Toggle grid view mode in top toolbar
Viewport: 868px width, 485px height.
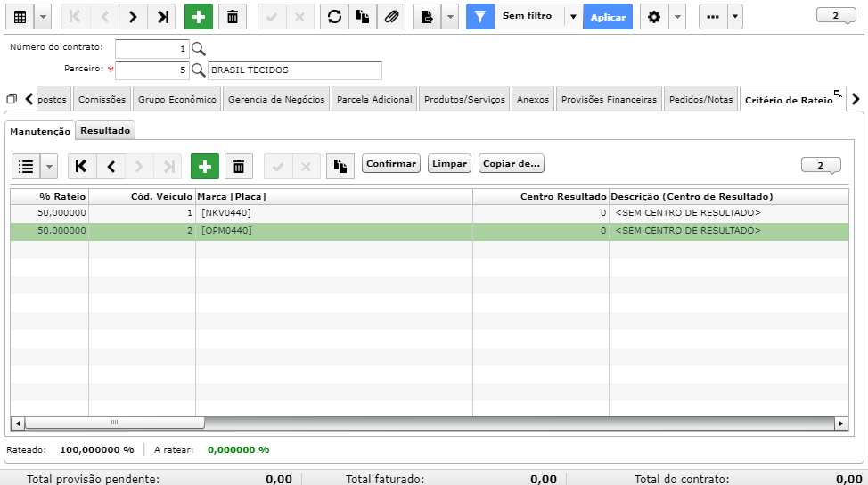[20, 17]
